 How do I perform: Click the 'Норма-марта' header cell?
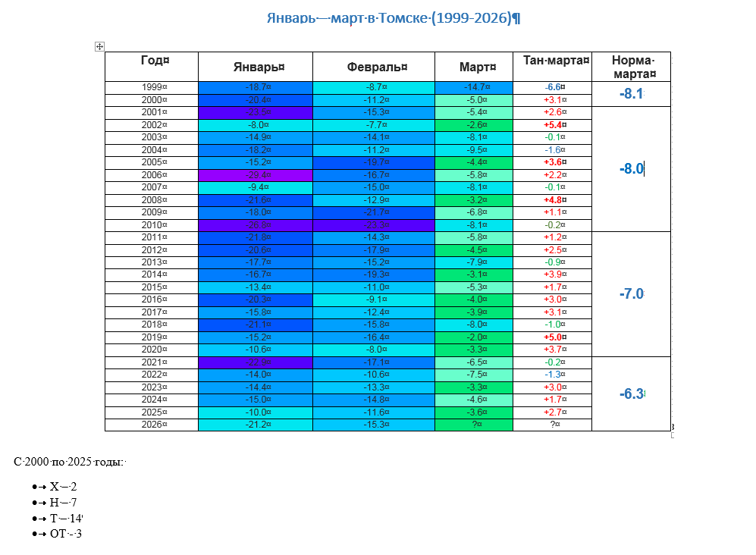632,67
